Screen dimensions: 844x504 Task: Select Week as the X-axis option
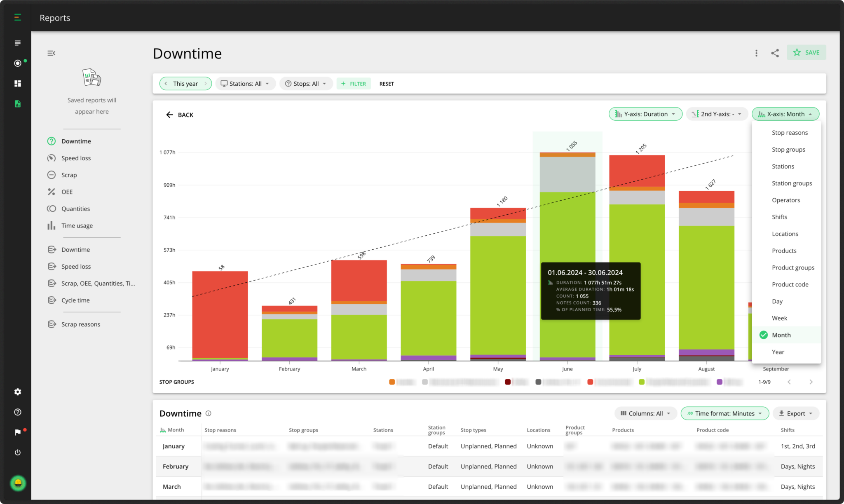coord(779,318)
